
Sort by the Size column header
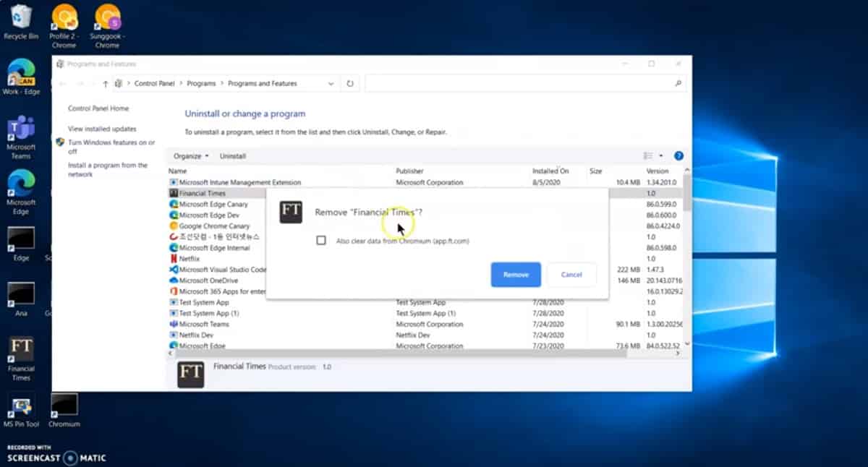pyautogui.click(x=596, y=171)
